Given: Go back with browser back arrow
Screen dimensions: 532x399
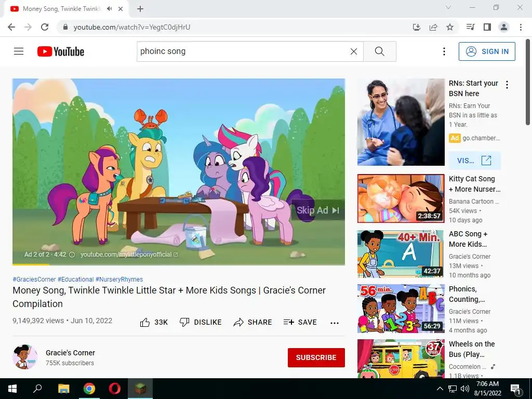Looking at the screenshot, I should tap(11, 27).
